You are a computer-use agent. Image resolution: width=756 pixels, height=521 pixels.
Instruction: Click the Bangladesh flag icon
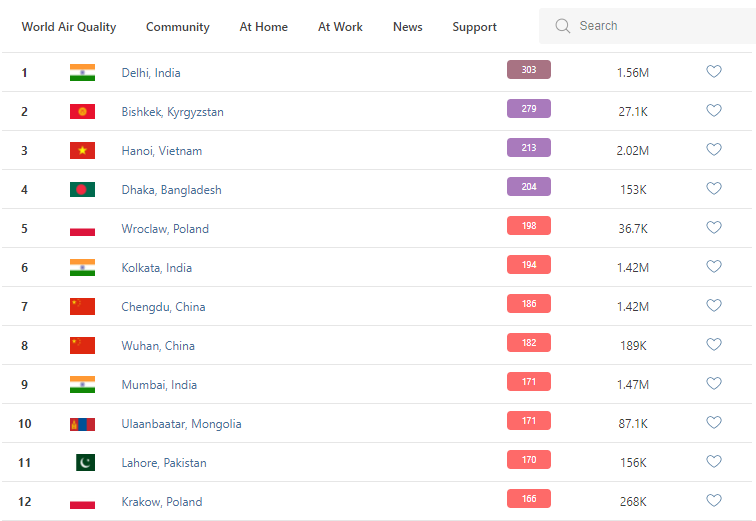pos(82,189)
